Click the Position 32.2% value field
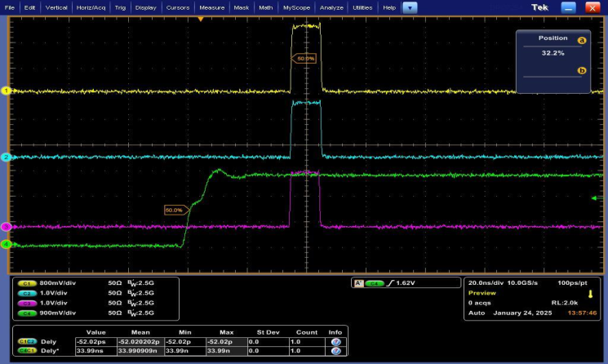 click(x=553, y=52)
